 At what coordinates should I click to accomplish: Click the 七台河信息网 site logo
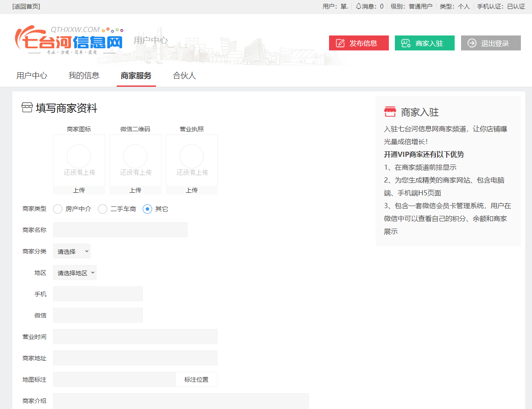pyautogui.click(x=69, y=41)
